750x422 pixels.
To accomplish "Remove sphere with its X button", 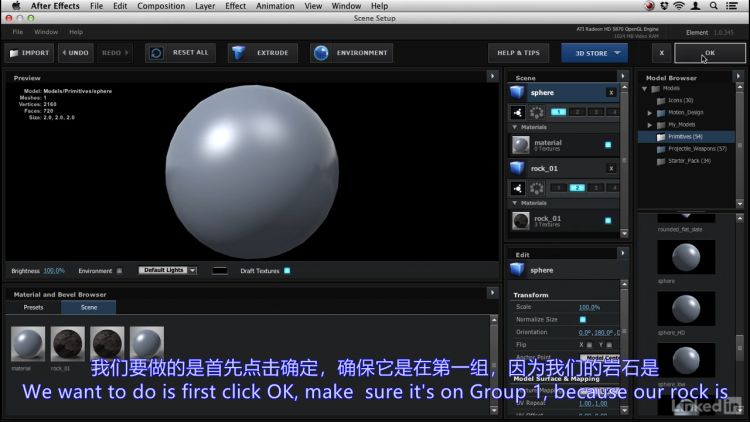I will 611,92.
